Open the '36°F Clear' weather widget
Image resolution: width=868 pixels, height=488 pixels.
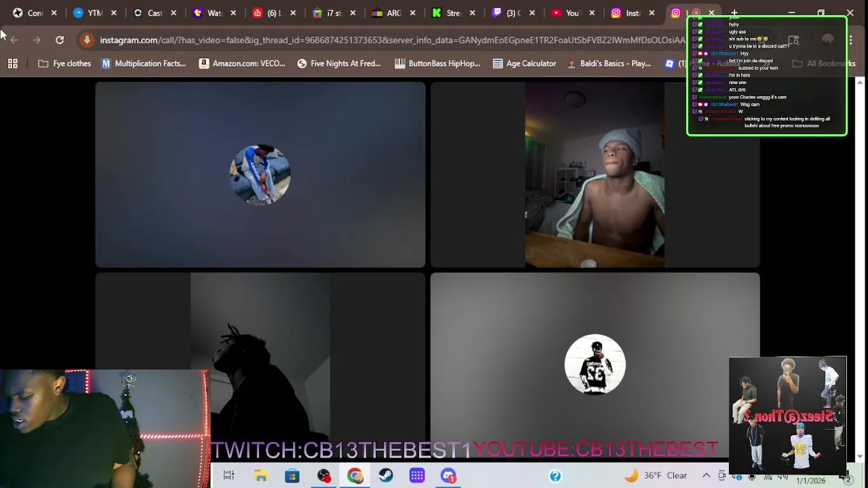656,476
